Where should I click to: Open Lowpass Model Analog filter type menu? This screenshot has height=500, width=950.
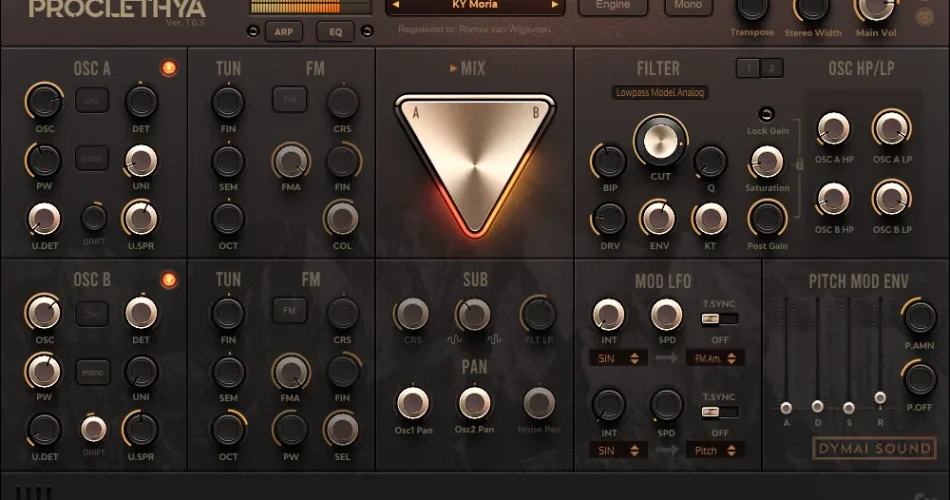(x=660, y=93)
